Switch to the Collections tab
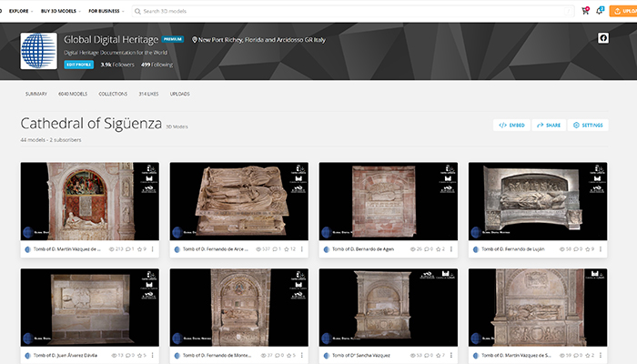Image resolution: width=637 pixels, height=364 pixels. (x=113, y=94)
